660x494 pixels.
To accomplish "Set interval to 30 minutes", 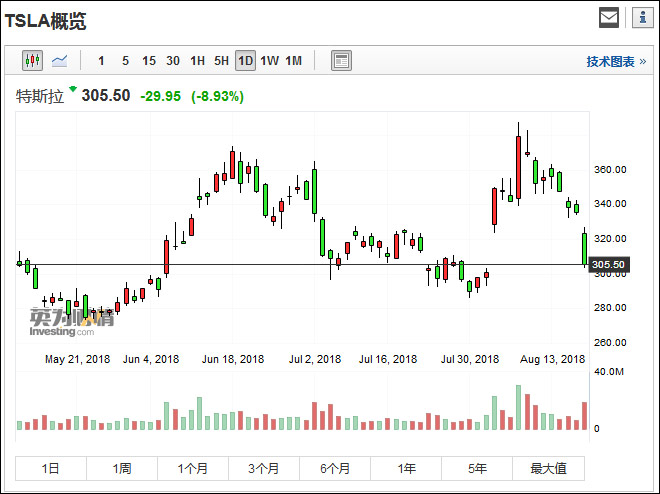I will point(173,61).
